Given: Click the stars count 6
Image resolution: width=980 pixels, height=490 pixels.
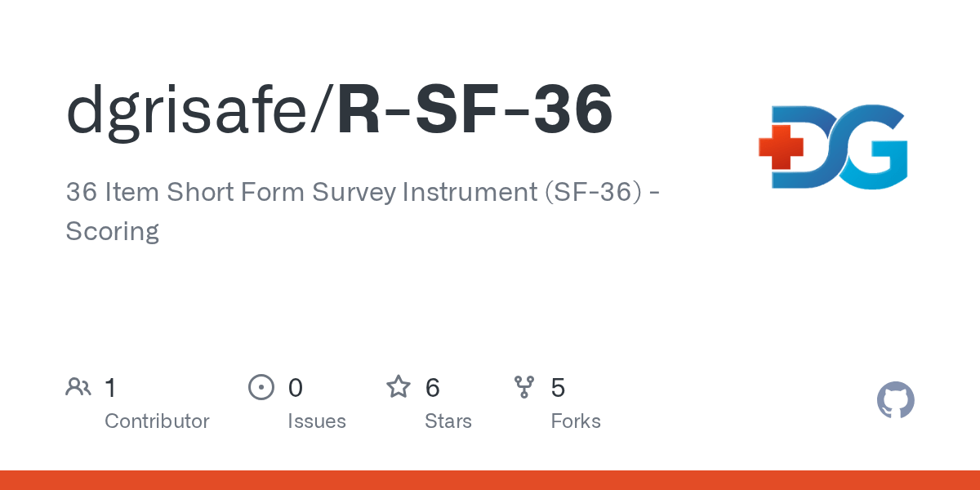Looking at the screenshot, I should [x=433, y=387].
